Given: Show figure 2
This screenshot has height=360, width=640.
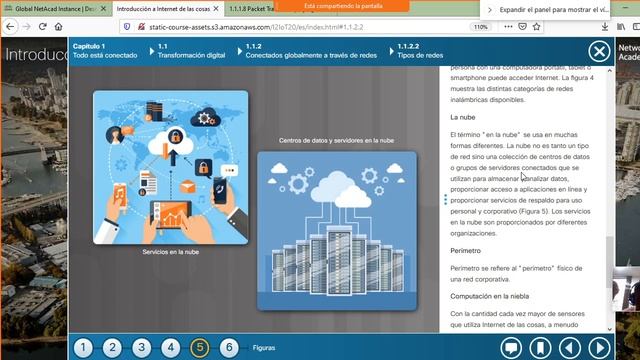Looking at the screenshot, I should tap(112, 348).
